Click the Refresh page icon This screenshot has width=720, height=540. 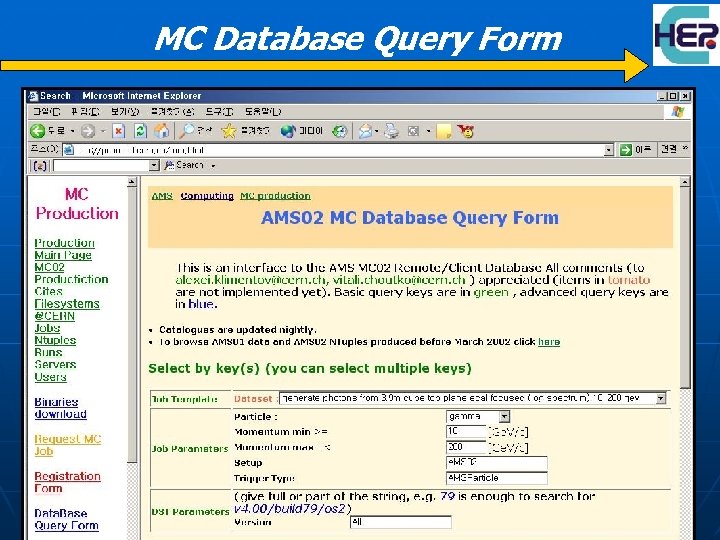[x=140, y=131]
